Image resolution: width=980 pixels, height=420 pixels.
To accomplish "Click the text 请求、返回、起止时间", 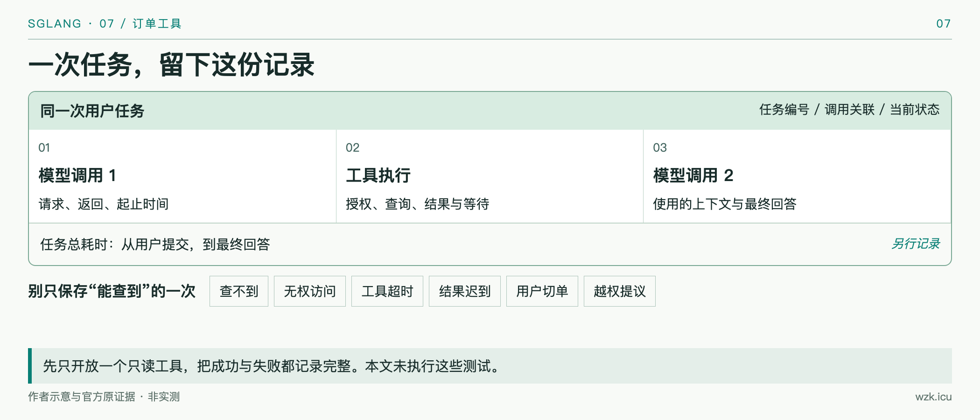I will [104, 204].
